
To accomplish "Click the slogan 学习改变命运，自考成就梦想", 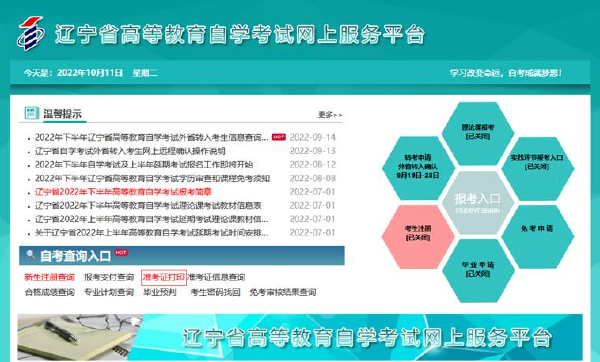I will click(505, 73).
